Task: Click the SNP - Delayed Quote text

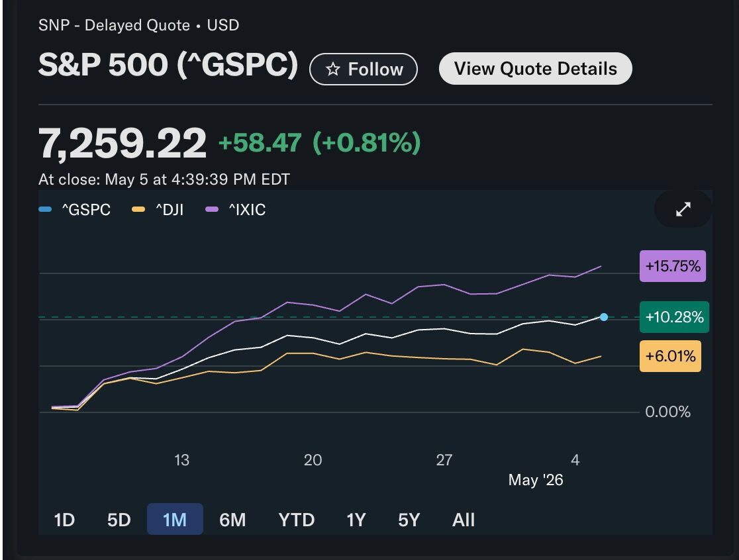Action: coord(114,25)
